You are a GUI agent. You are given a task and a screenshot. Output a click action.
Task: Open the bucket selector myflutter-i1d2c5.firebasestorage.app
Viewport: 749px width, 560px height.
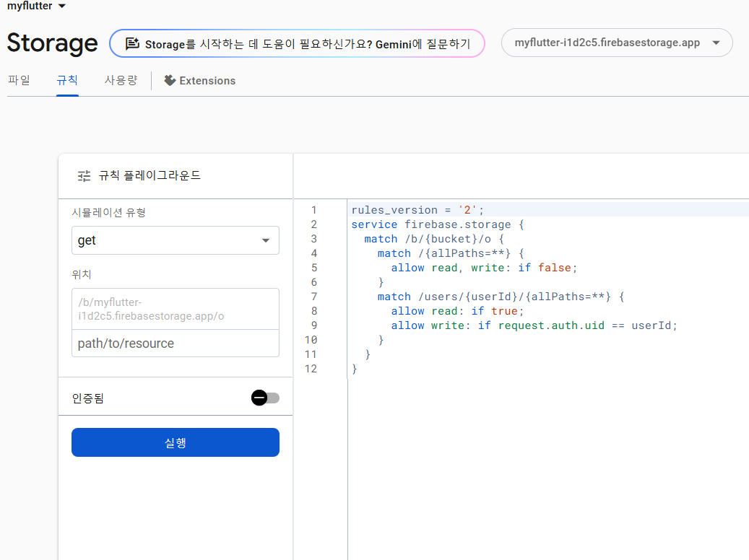point(617,43)
